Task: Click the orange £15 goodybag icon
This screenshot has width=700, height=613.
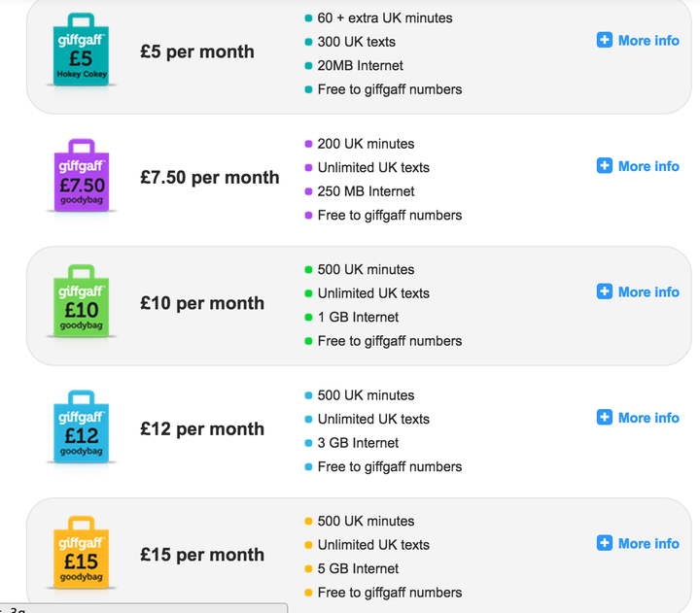Action: (x=82, y=553)
